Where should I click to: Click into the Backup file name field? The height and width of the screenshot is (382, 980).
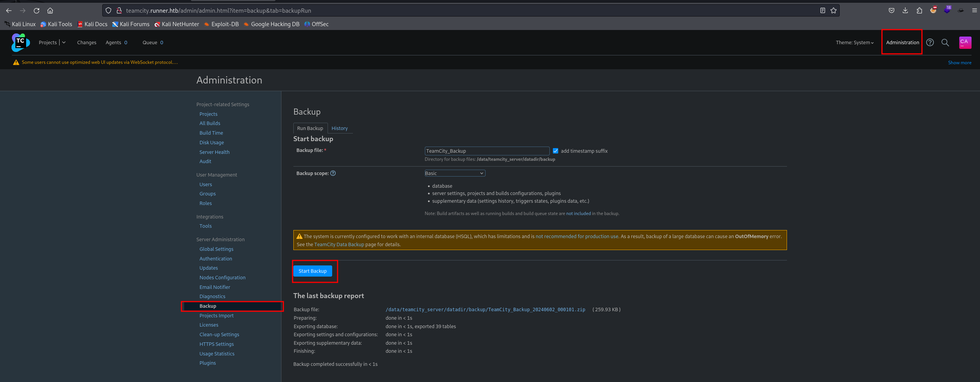(x=487, y=151)
